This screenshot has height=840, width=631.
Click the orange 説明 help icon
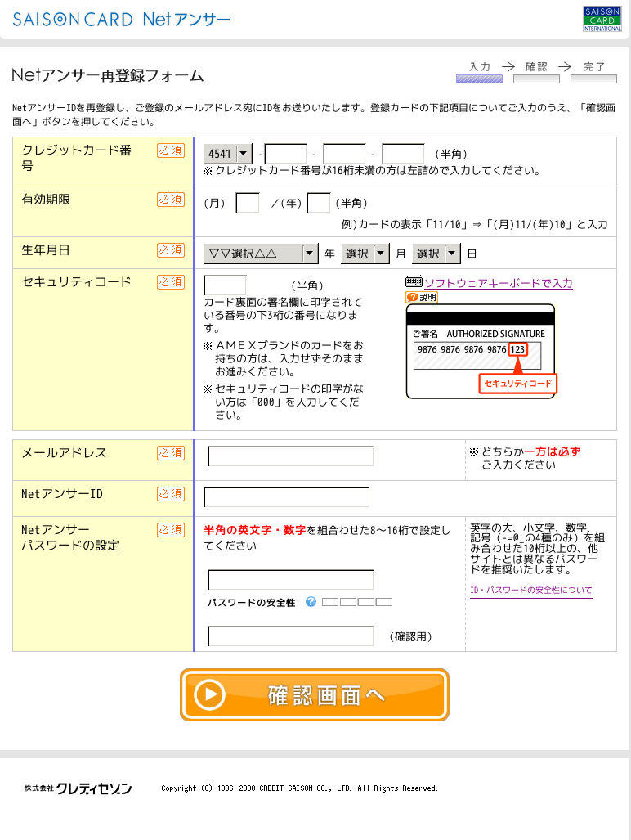(422, 298)
